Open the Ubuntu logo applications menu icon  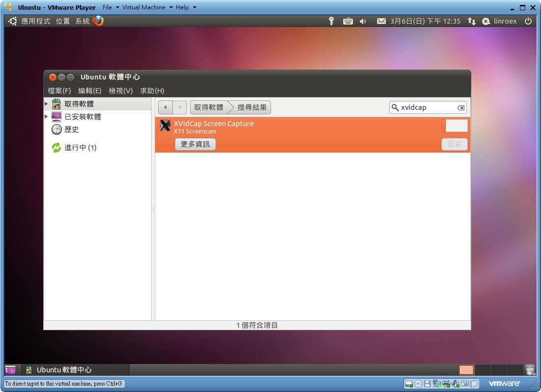click(13, 21)
